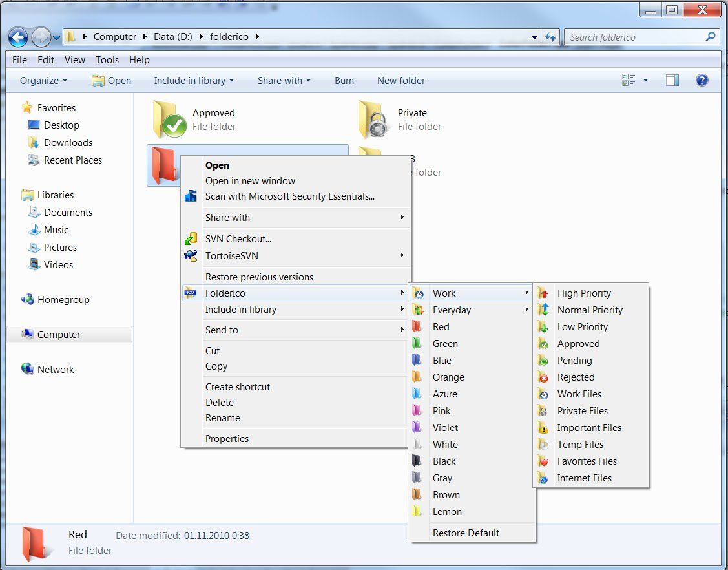Viewport: 728px width, 570px height.
Task: Apply the Approved checkmark folder icon
Action: tap(579, 343)
